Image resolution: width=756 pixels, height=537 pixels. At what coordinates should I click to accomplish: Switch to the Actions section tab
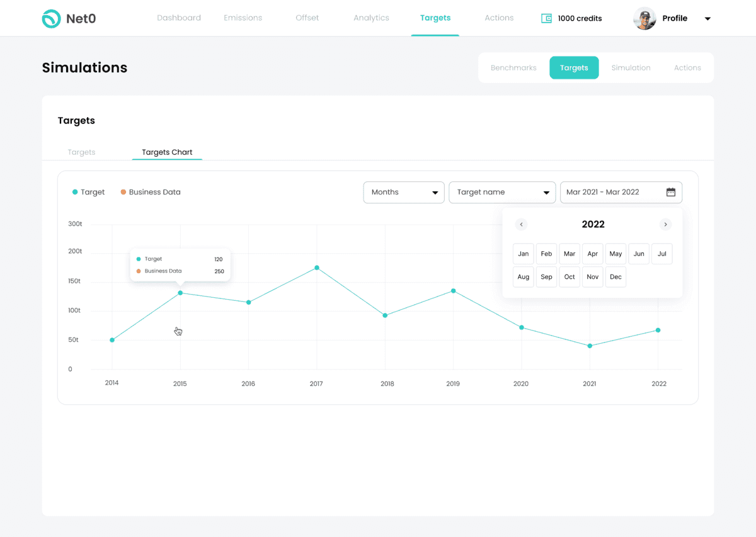687,68
